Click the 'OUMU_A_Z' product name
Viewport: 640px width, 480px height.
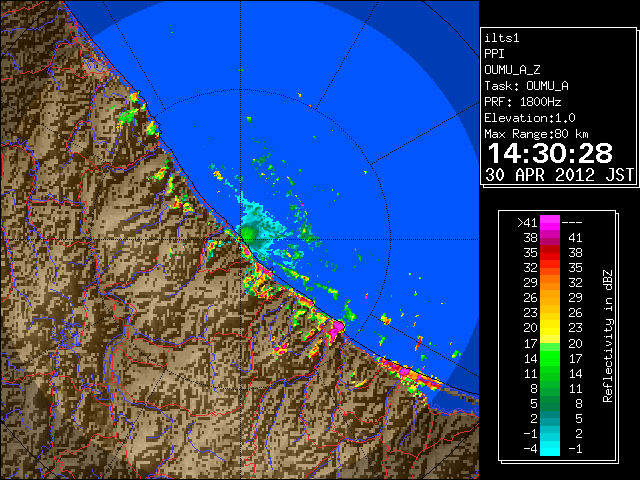point(512,70)
